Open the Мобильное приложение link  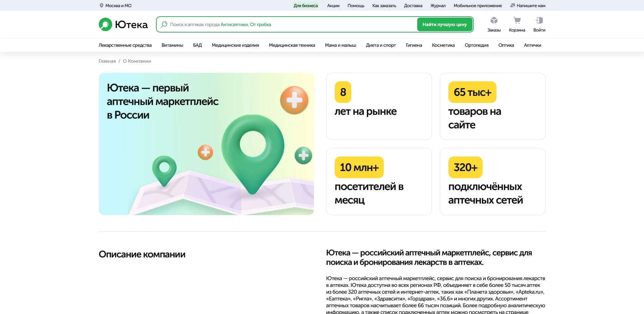[478, 5]
